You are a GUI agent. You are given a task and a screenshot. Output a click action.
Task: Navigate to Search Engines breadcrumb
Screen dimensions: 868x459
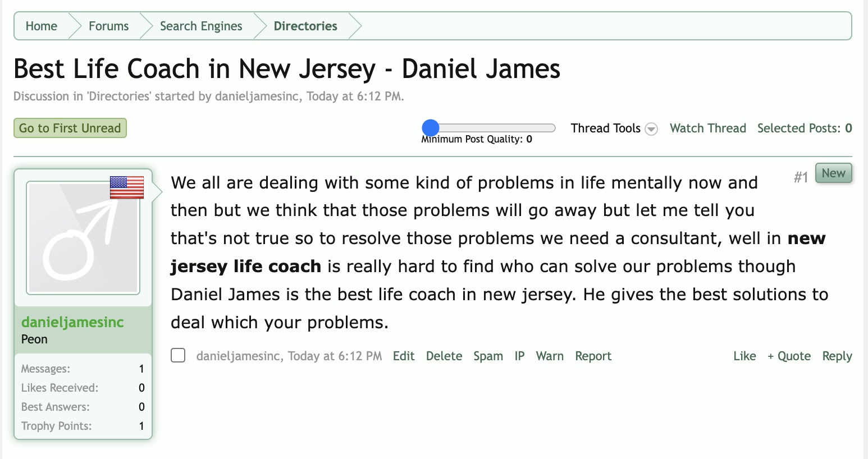coord(201,26)
